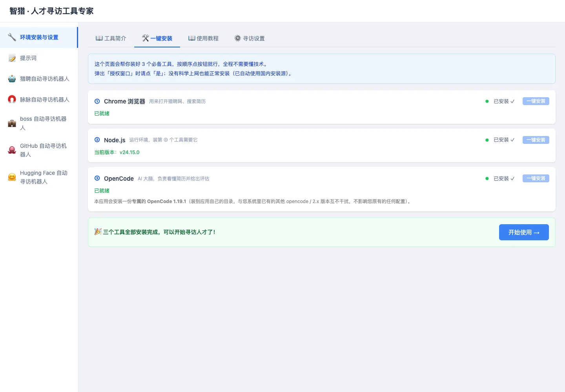Click 一键安装 button for Chrome 浏览器
The width and height of the screenshot is (565, 392).
click(536, 101)
